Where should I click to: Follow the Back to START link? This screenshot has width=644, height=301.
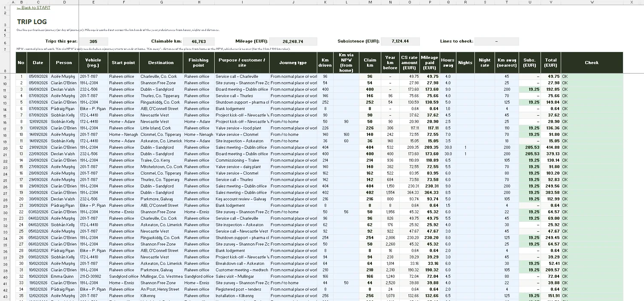pos(33,8)
